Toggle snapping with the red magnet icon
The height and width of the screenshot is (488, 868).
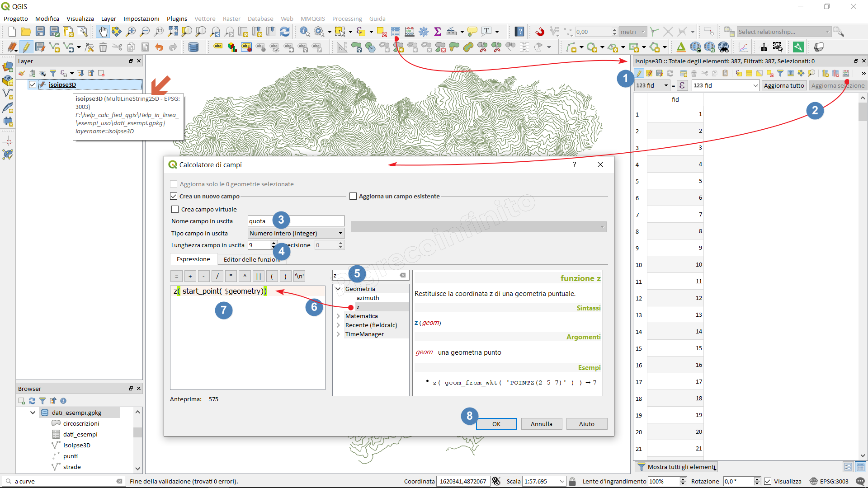(x=540, y=32)
